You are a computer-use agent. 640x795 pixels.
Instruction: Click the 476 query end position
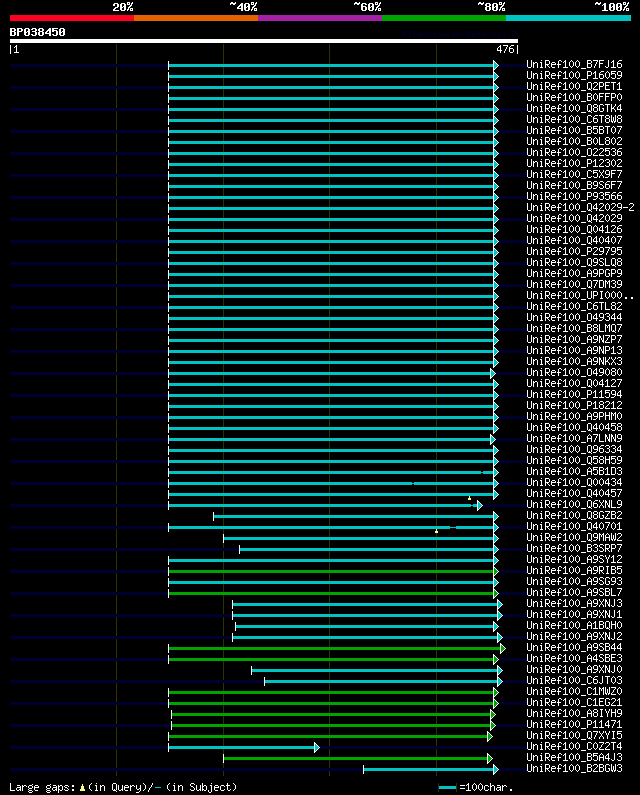[x=505, y=49]
